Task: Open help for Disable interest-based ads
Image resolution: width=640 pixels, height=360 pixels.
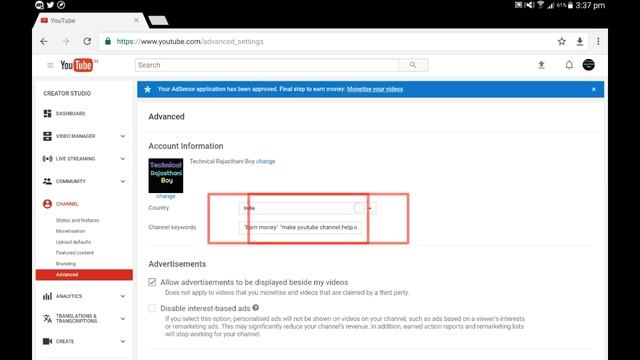Action: coord(256,308)
